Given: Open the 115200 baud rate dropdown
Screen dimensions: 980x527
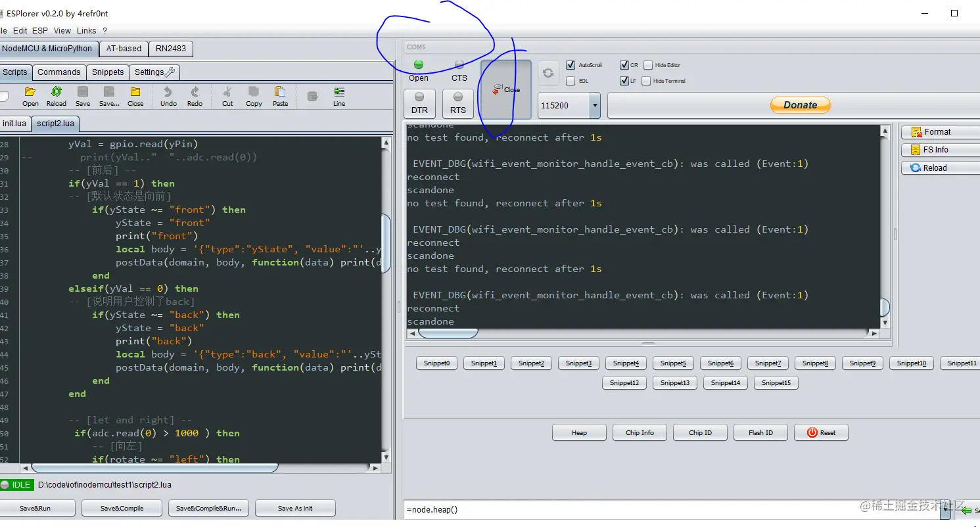Looking at the screenshot, I should coord(595,106).
